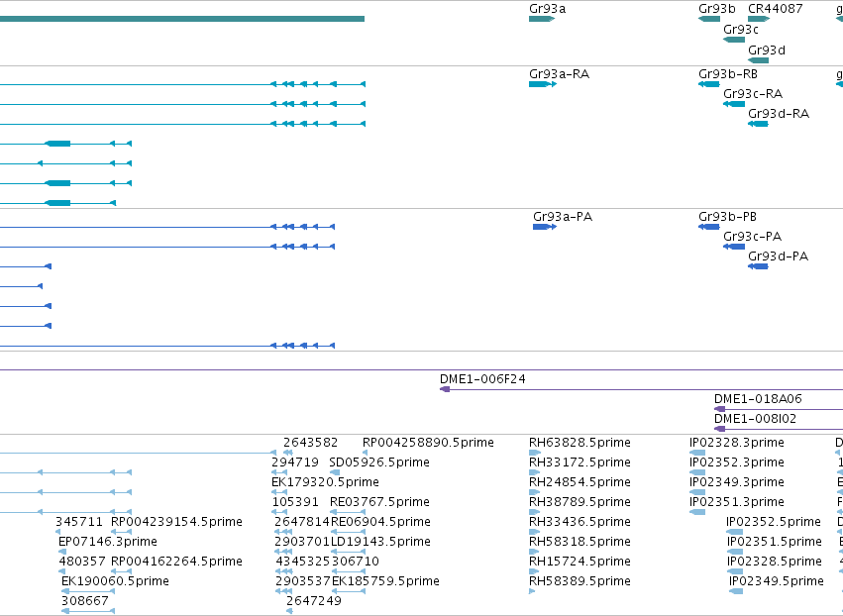Select EST RH33436.5prime
This screenshot has height=616, width=843.
point(534,532)
